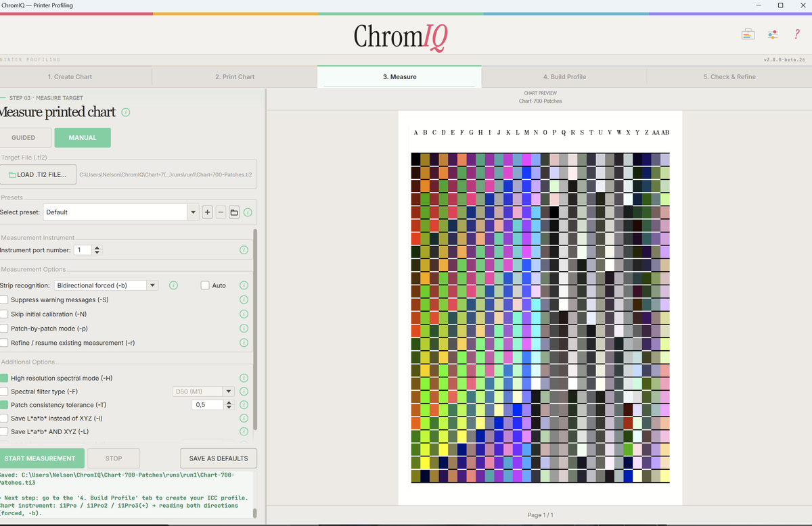Screen dimensions: 812x526
Task: Open the 5. Check & Refine tab
Action: point(729,77)
